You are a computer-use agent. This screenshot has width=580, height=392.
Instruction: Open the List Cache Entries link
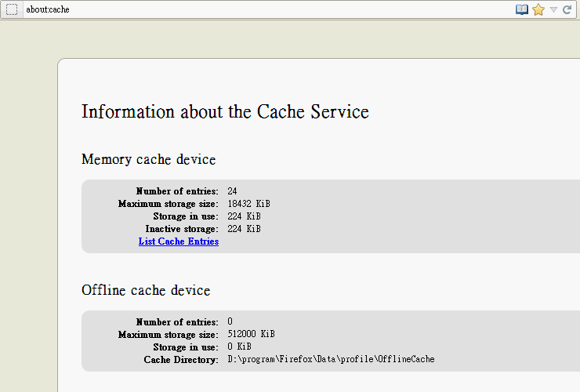pyautogui.click(x=179, y=241)
